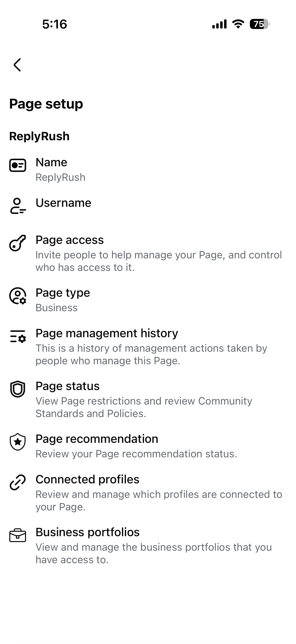Tap the Name ID card icon
This screenshot has height=644, width=296.
pos(17,165)
